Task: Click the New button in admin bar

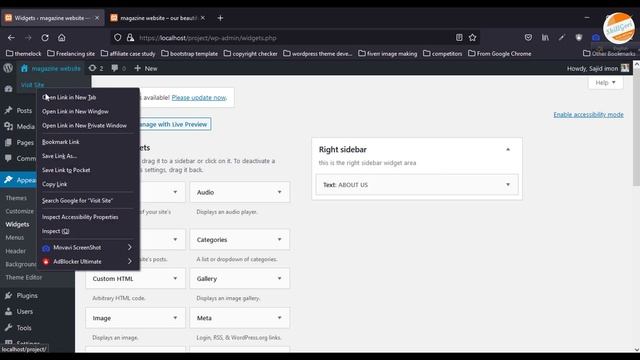Action: [146, 68]
